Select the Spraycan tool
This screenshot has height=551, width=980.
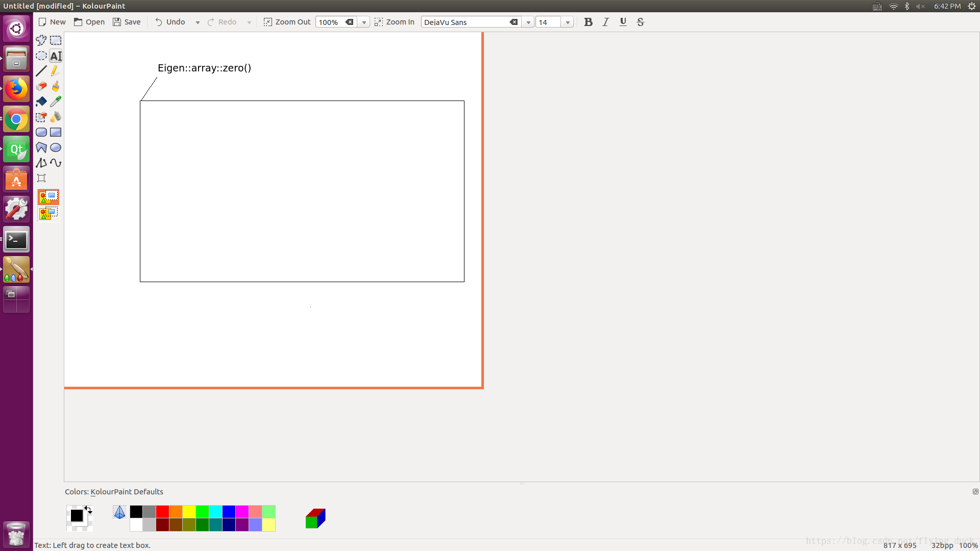pos(56,117)
